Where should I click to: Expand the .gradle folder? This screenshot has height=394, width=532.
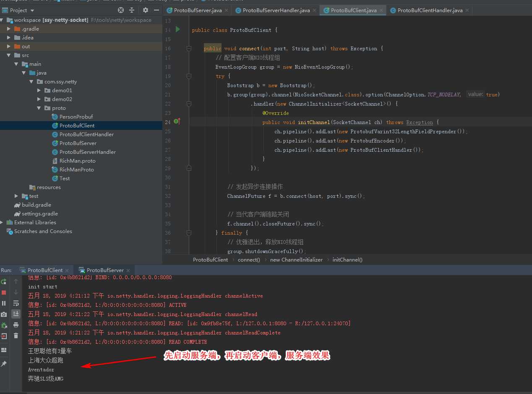(x=9, y=29)
